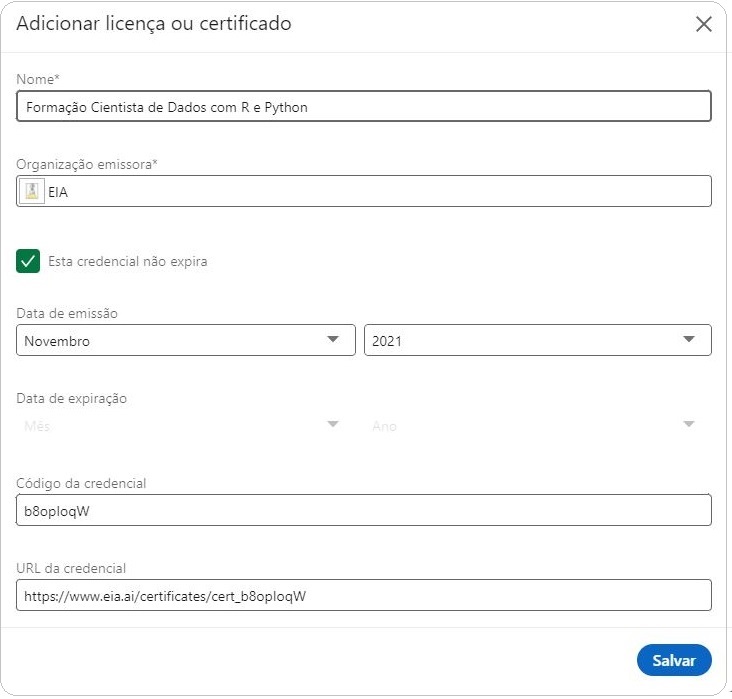Click the arrow on the Novembro dropdown
The image size is (732, 699).
[x=334, y=340]
